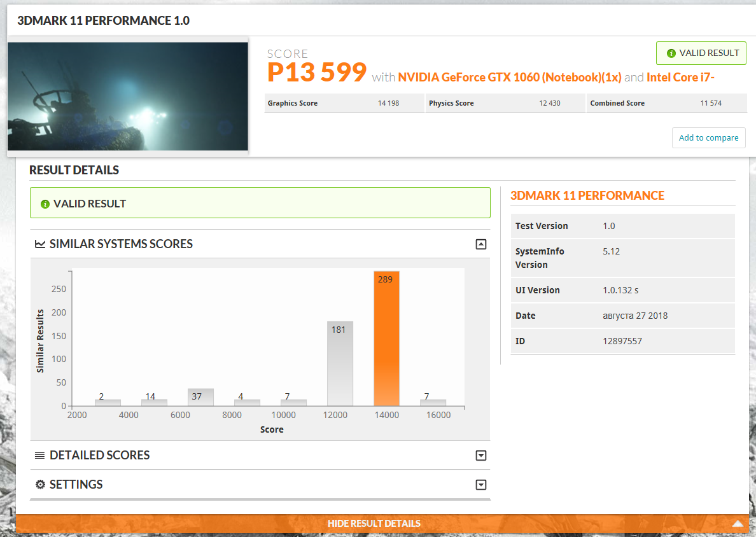Click the VALID RESULT banner in result details
Image resolution: width=756 pixels, height=537 pixels.
coord(260,203)
